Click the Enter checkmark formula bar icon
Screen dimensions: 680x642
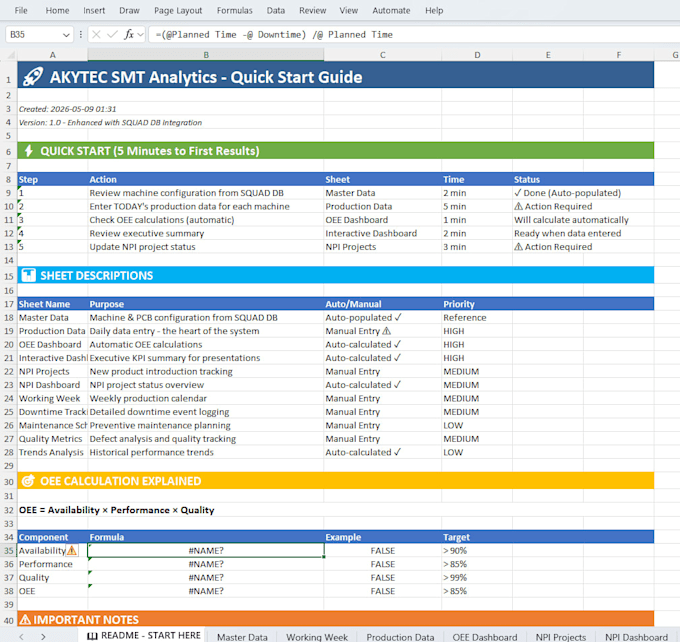(112, 34)
